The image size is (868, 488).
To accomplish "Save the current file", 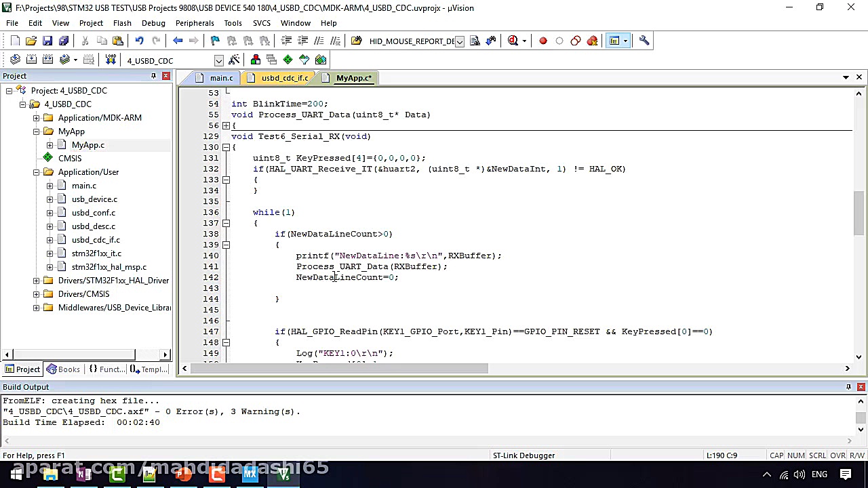I will 47,41.
